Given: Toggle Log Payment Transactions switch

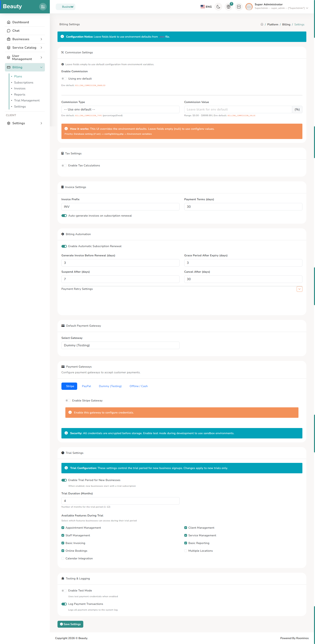Looking at the screenshot, I should [x=64, y=604].
